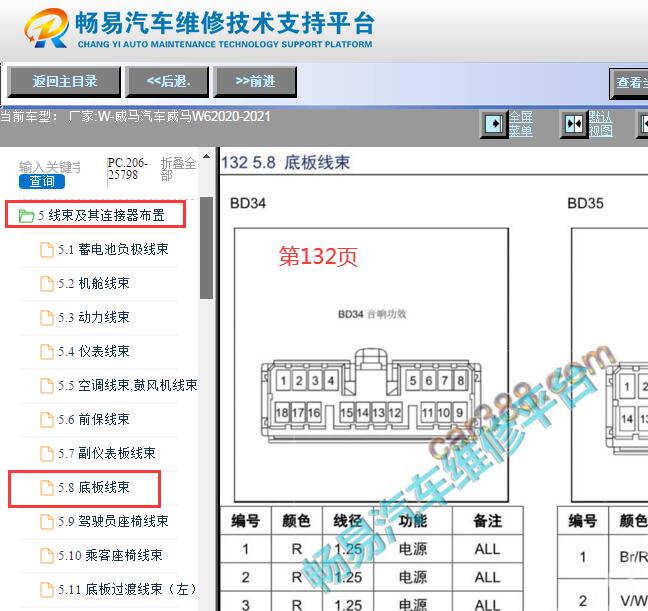Image resolution: width=648 pixels, height=611 pixels.
Task: Click the page icon next to 5.8
Action: 47,488
